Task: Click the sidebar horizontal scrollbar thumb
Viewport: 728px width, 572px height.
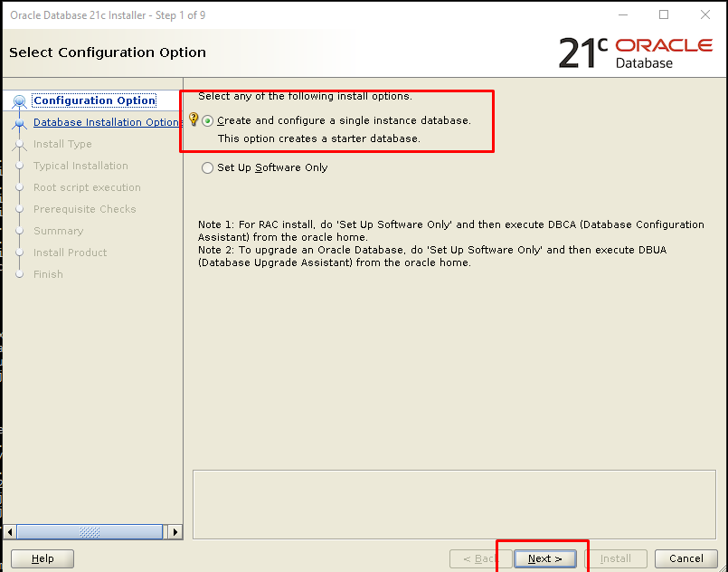Action: [x=90, y=531]
